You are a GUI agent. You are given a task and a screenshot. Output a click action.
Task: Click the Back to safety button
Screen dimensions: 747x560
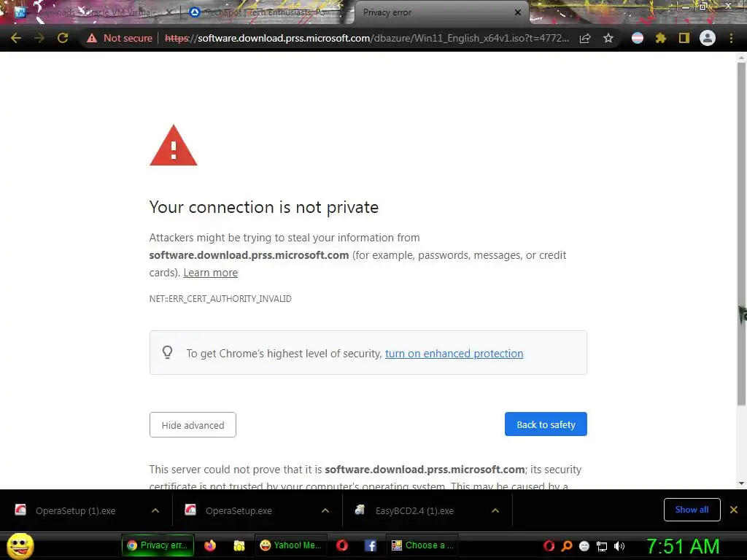pyautogui.click(x=546, y=424)
